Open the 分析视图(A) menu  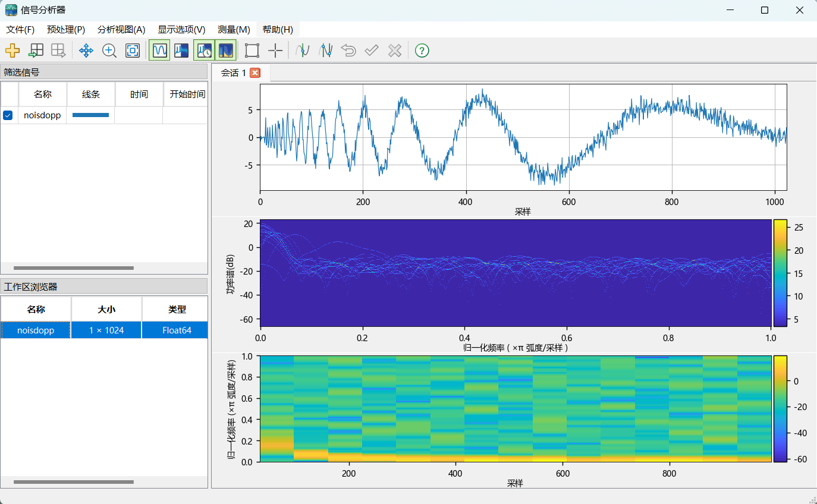[x=121, y=30]
